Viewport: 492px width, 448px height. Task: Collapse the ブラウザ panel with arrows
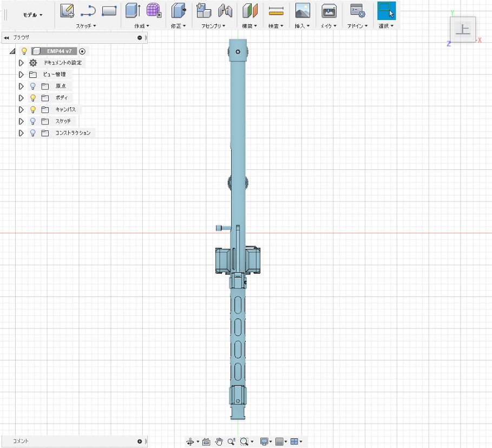6,38
